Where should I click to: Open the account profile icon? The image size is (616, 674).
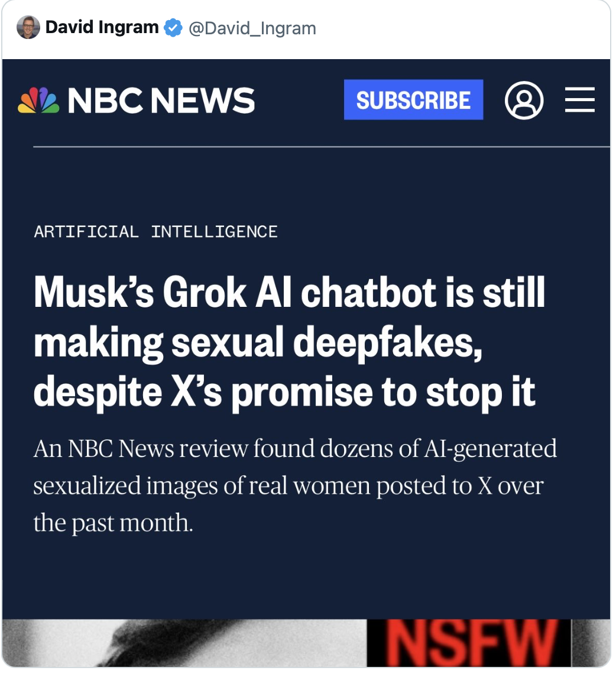click(524, 100)
